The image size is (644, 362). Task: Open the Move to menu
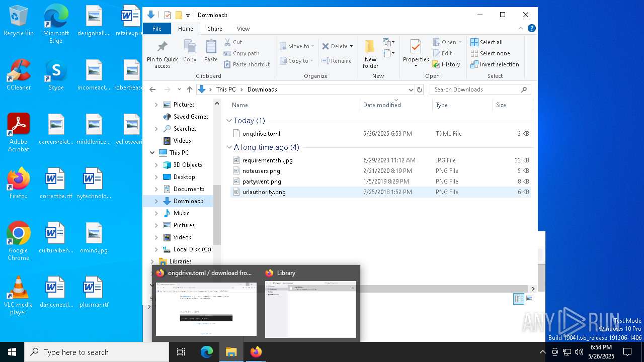(297, 46)
